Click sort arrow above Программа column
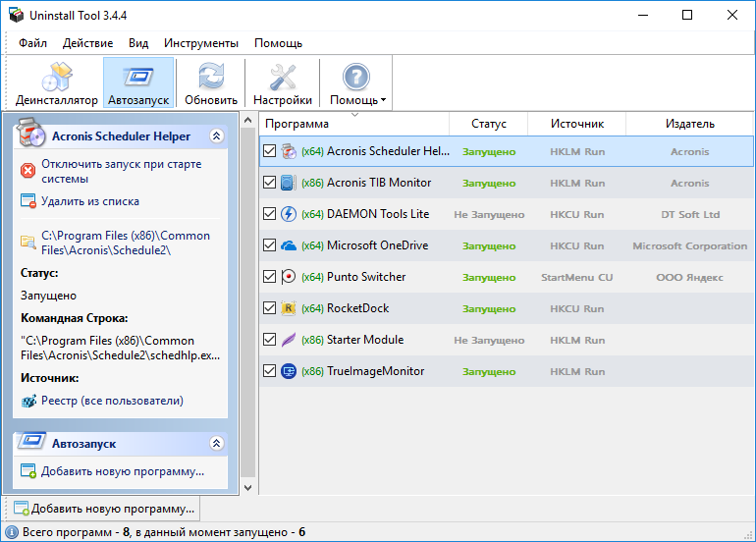 point(354,115)
